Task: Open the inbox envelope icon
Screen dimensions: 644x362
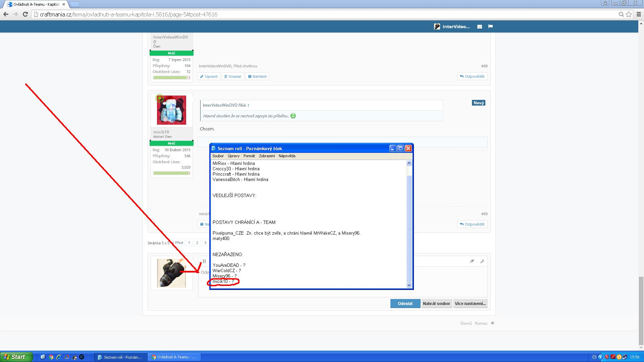Action: point(480,26)
